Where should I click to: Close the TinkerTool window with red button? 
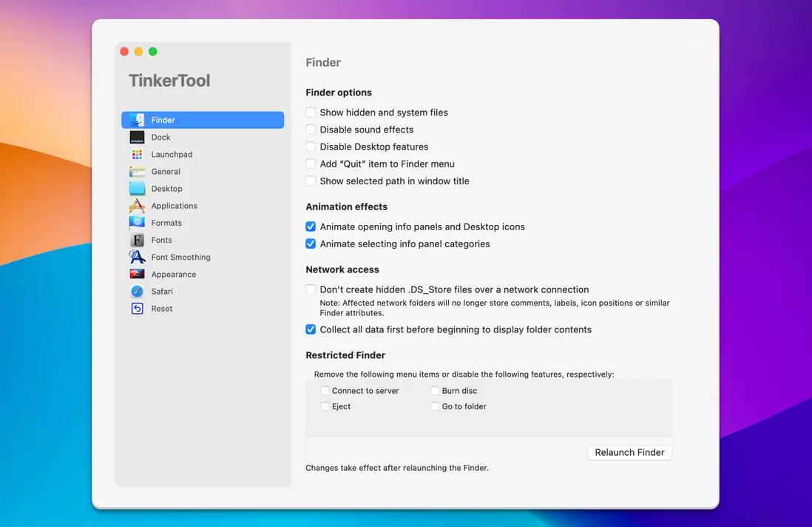(124, 51)
